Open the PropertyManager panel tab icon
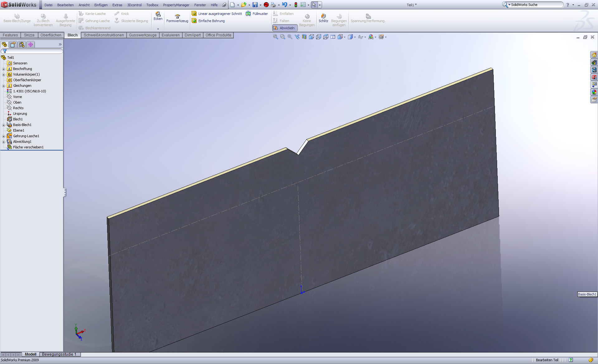The height and width of the screenshot is (364, 598). click(13, 44)
